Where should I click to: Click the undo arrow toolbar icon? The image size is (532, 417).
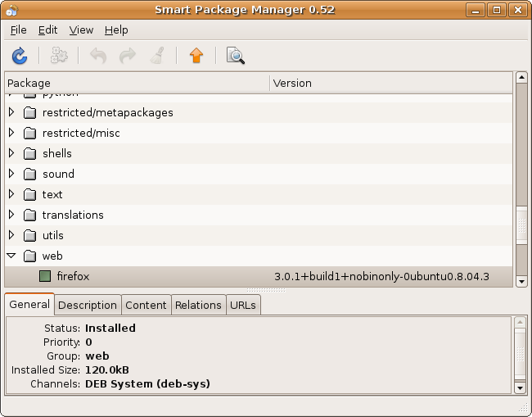tap(98, 56)
